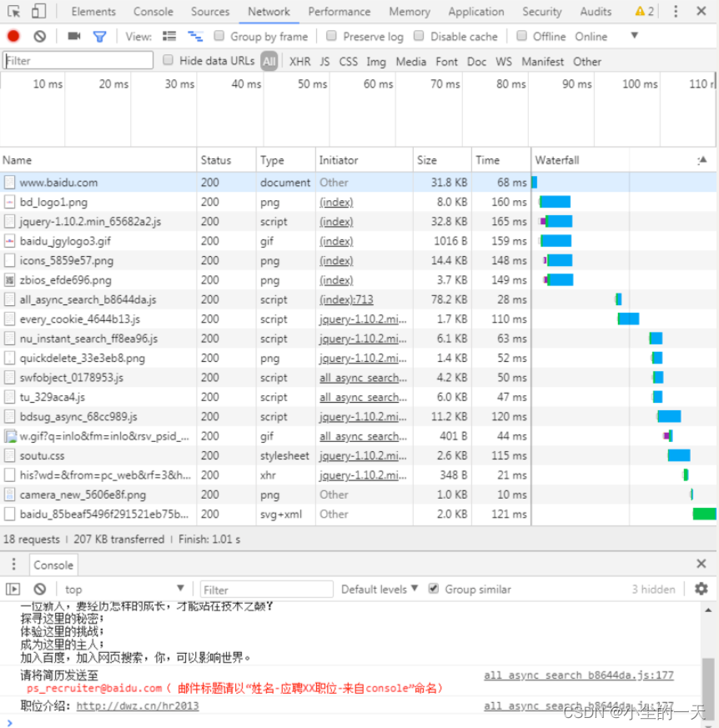Filter requests by CSS type
719x728 pixels.
point(349,61)
